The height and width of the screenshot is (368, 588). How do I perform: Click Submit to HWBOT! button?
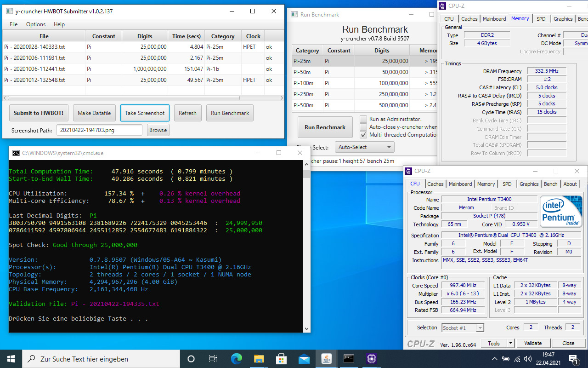pyautogui.click(x=38, y=113)
